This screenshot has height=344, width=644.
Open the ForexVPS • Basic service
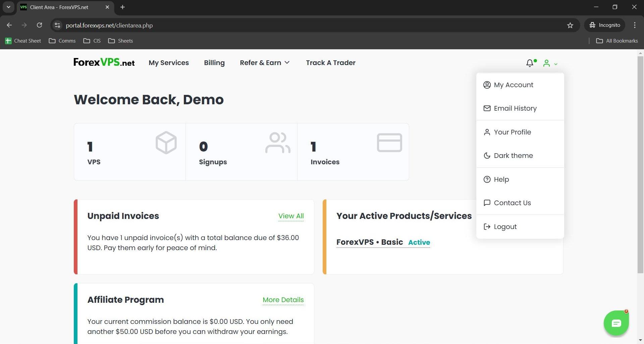pyautogui.click(x=370, y=242)
